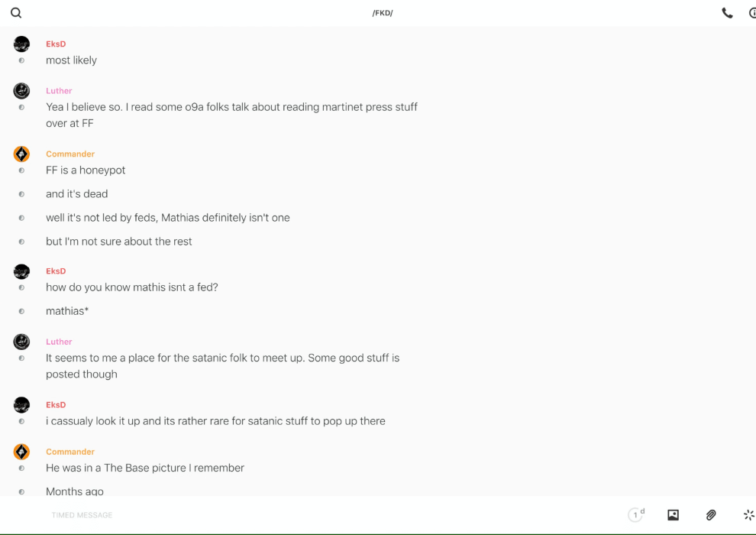
Task: Click Luther's name above 'It seems to me'
Action: coord(59,342)
